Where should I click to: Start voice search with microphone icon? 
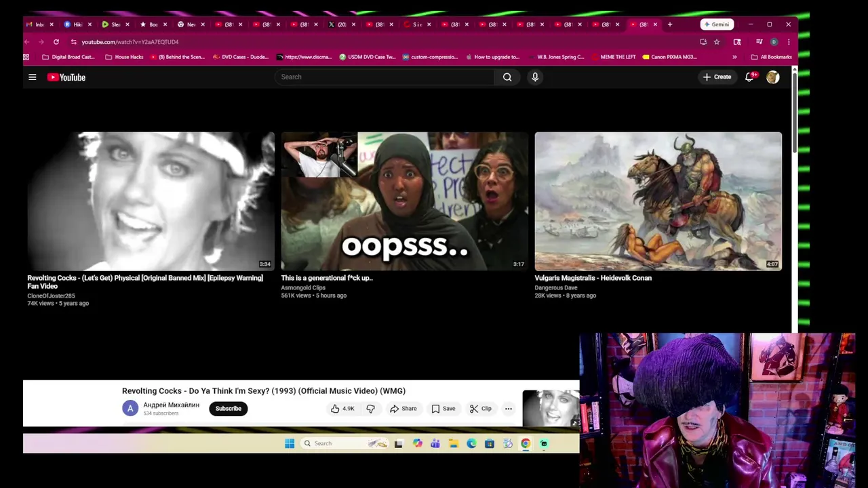pyautogui.click(x=535, y=77)
